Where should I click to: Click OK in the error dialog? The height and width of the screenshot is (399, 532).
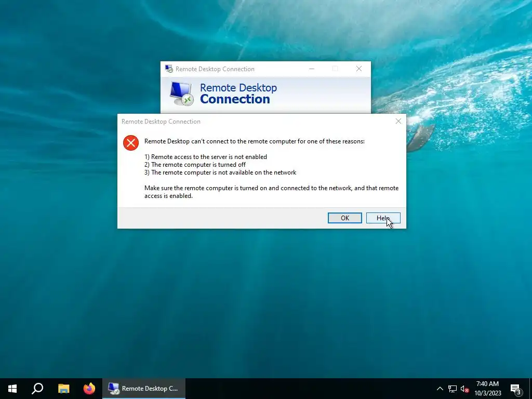click(345, 218)
